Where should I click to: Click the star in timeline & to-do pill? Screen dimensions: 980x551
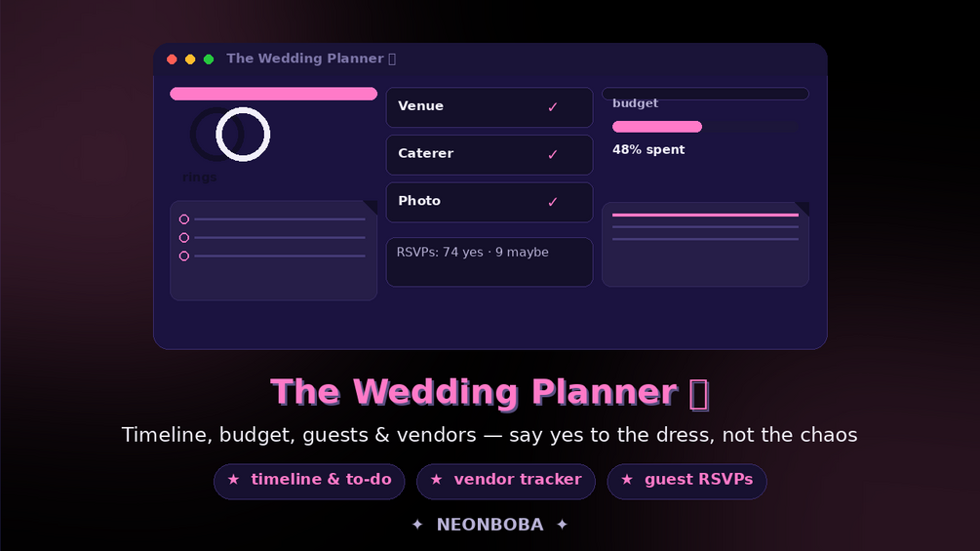233,480
